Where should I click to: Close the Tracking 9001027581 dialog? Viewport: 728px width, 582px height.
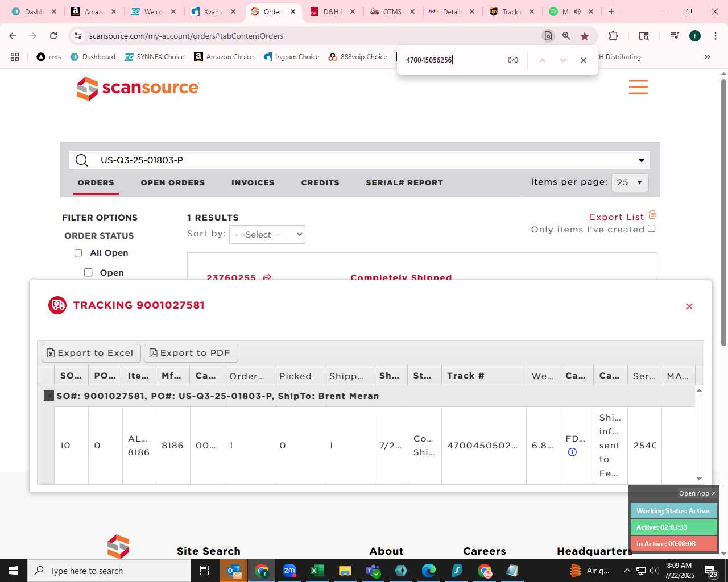(x=689, y=306)
